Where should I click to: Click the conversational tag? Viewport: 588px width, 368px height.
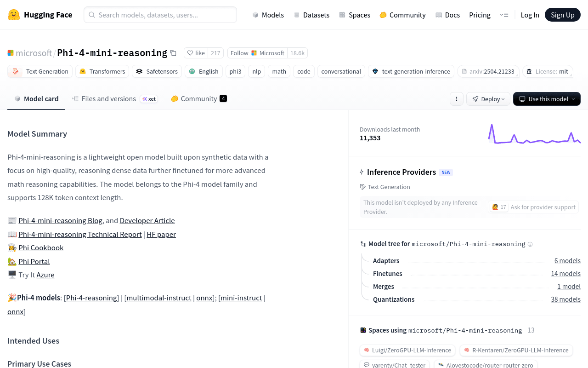click(x=341, y=71)
